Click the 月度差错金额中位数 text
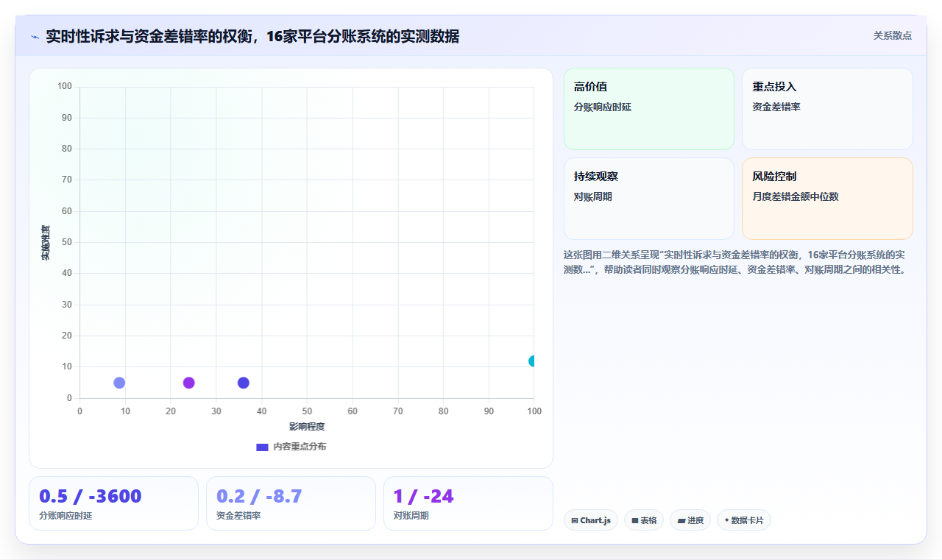 coord(796,196)
